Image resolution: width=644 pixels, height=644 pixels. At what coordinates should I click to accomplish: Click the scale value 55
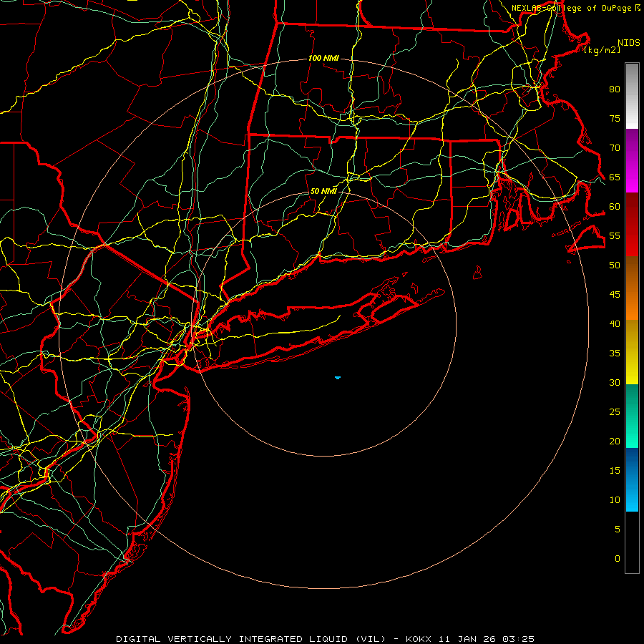[x=615, y=235]
